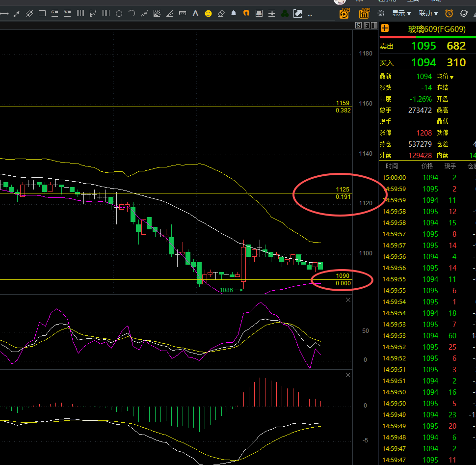The height and width of the screenshot is (465, 476).
Task: Click the orange plus add-to-watchlist button
Action: click(385, 28)
